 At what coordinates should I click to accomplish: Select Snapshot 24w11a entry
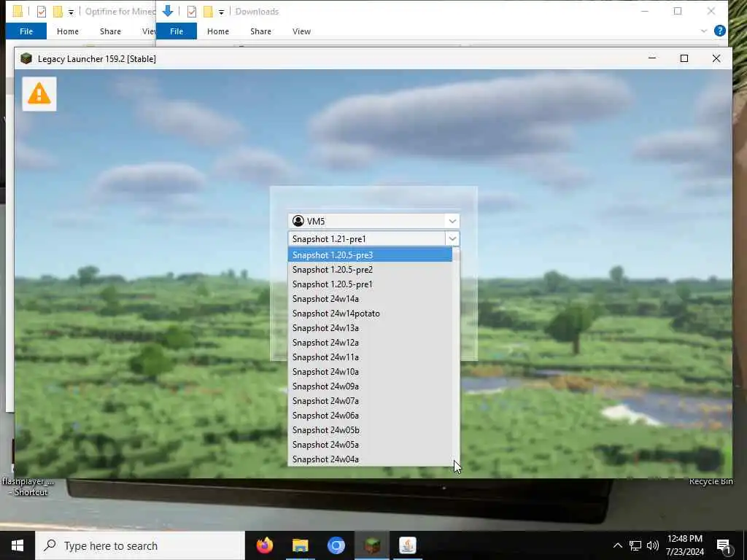370,357
